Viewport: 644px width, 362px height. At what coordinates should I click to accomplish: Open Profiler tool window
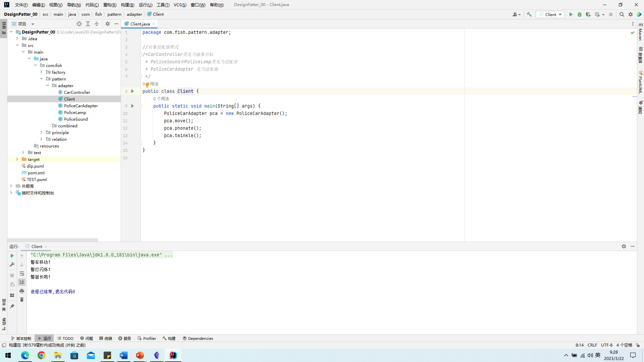pyautogui.click(x=147, y=339)
